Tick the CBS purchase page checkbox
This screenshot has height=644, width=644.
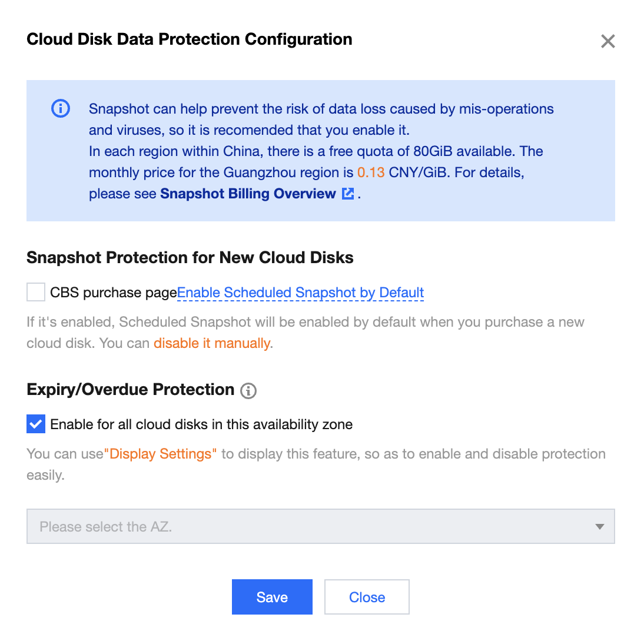pyautogui.click(x=36, y=292)
